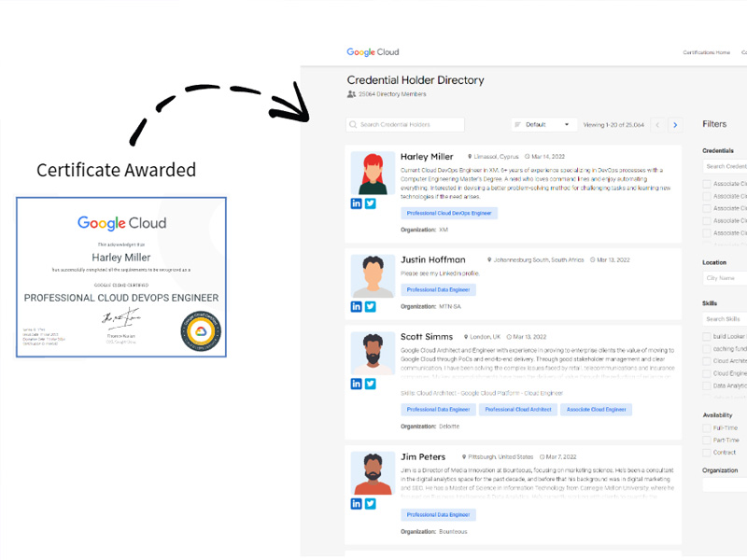Click Scott Simms's Professional Data Engineer tag
The width and height of the screenshot is (747, 560).
coord(438,410)
